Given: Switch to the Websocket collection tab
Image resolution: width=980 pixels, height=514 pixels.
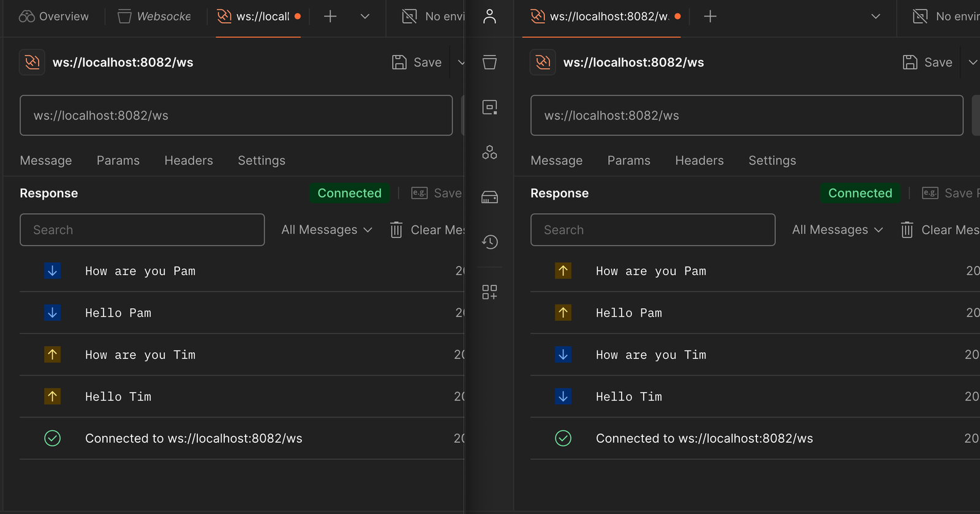Looking at the screenshot, I should coord(154,17).
